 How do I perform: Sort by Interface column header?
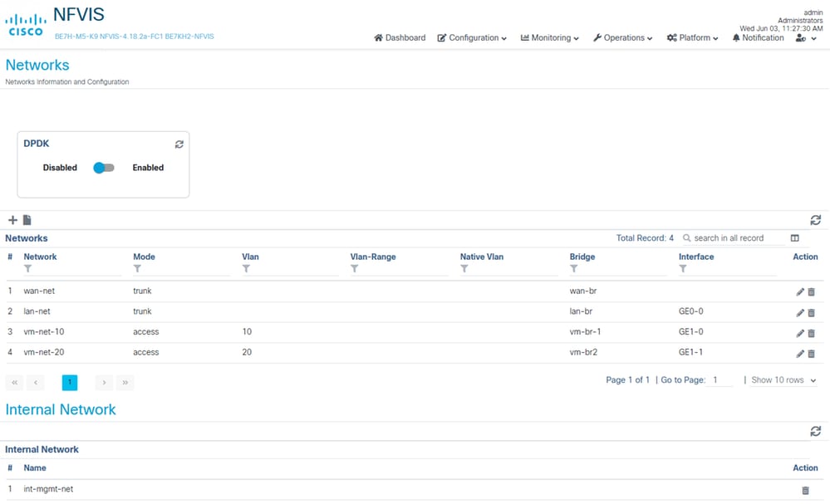click(x=696, y=257)
